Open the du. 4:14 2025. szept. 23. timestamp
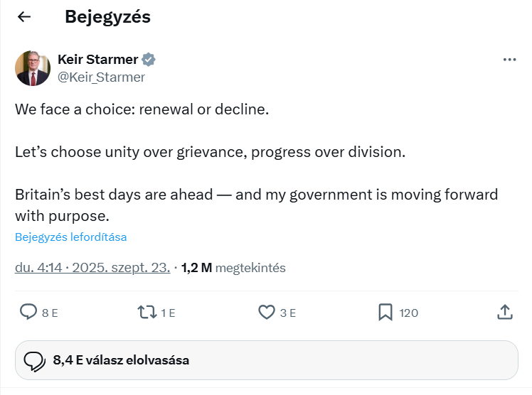 pos(92,268)
